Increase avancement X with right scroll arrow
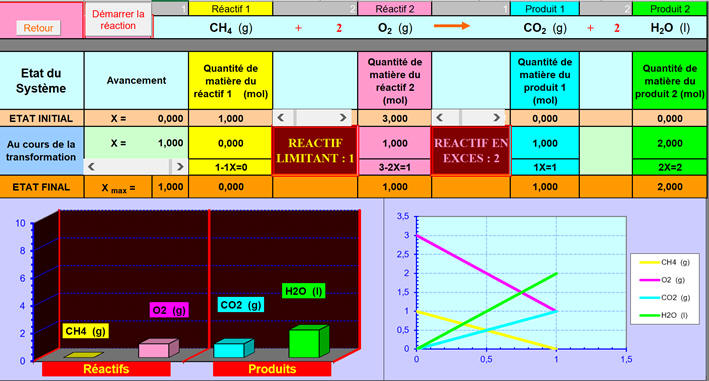 point(180,167)
